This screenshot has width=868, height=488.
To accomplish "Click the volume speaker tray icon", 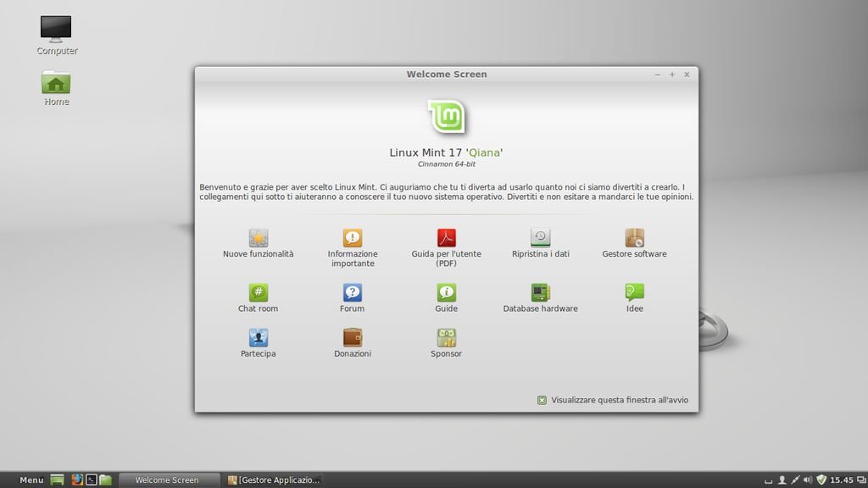I will coord(808,480).
